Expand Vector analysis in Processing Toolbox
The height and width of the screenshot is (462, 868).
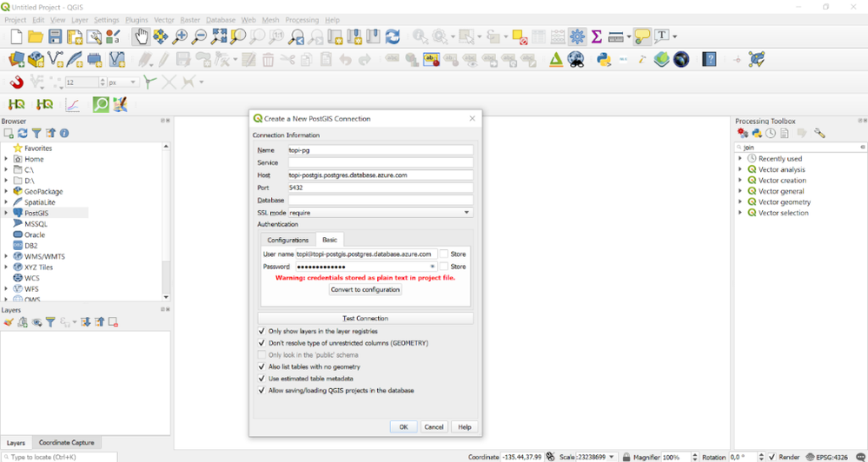pyautogui.click(x=740, y=170)
